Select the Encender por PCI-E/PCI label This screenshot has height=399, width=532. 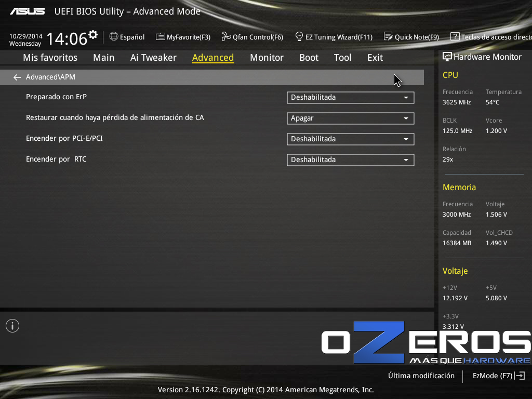click(x=64, y=138)
